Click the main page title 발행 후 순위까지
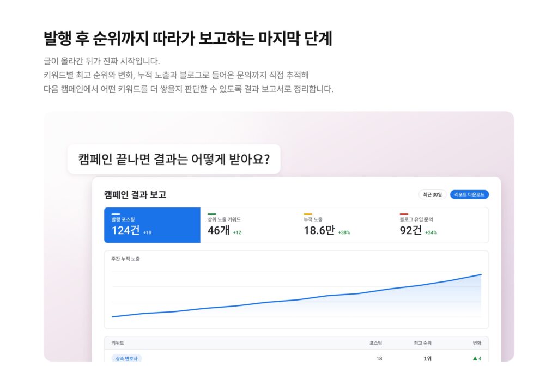Image resolution: width=558 pixels, height=392 pixels. pyautogui.click(x=187, y=39)
